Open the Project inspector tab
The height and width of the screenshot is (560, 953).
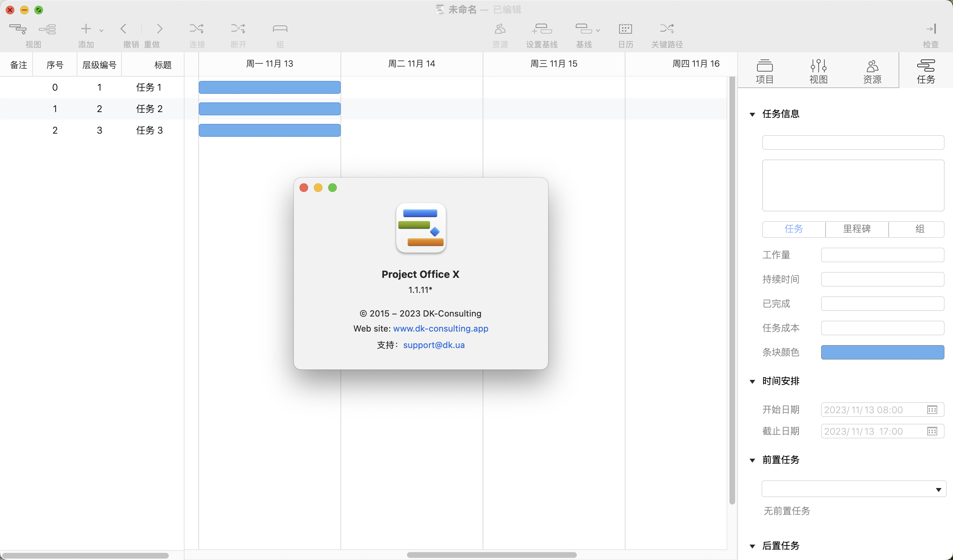tap(764, 71)
